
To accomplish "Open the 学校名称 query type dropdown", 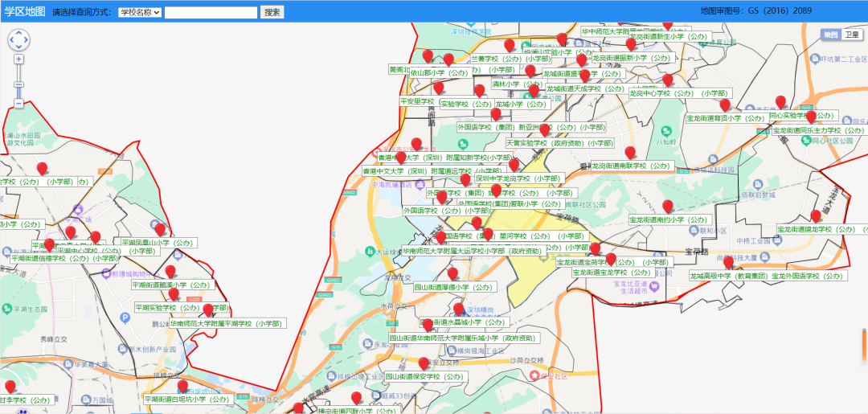I will [140, 12].
